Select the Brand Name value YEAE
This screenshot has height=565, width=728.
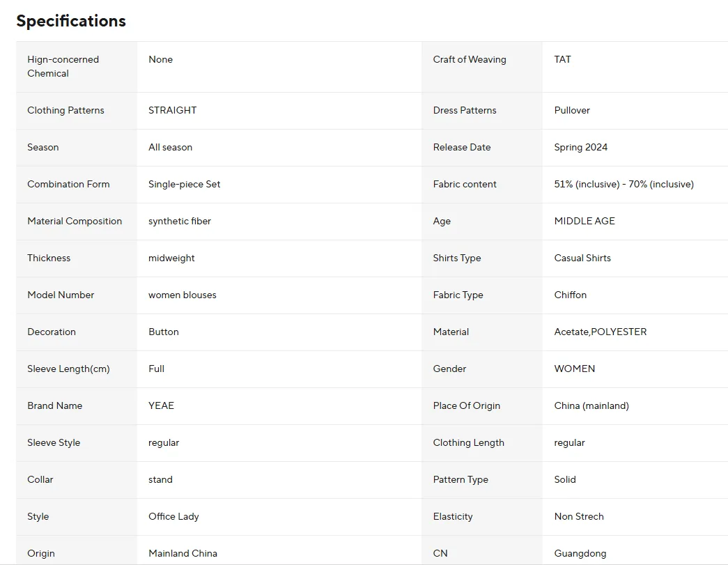pos(161,405)
